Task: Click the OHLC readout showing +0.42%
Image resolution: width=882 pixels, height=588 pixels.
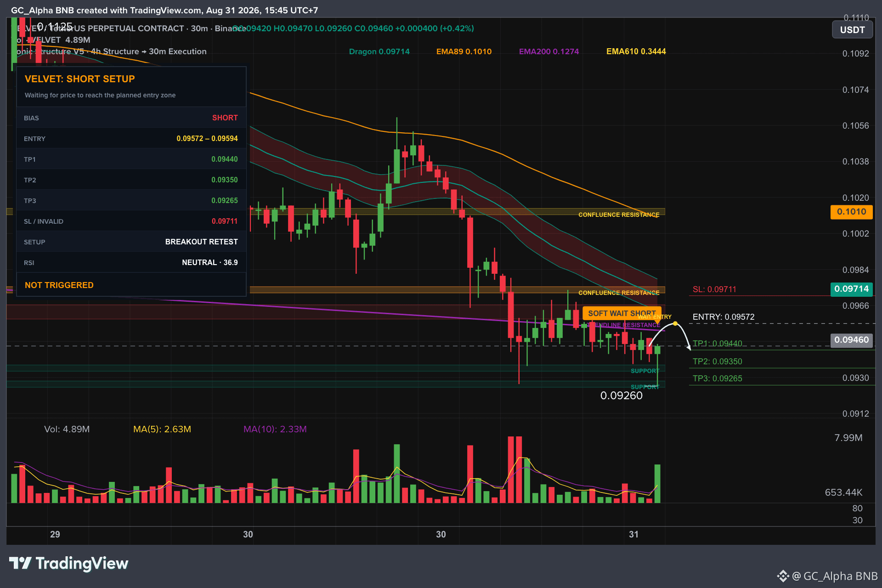Action: pos(353,28)
